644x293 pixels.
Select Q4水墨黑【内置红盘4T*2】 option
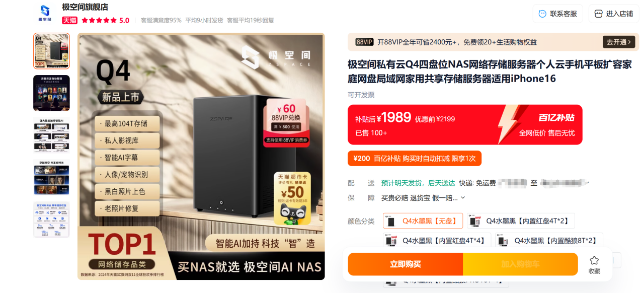point(521,221)
